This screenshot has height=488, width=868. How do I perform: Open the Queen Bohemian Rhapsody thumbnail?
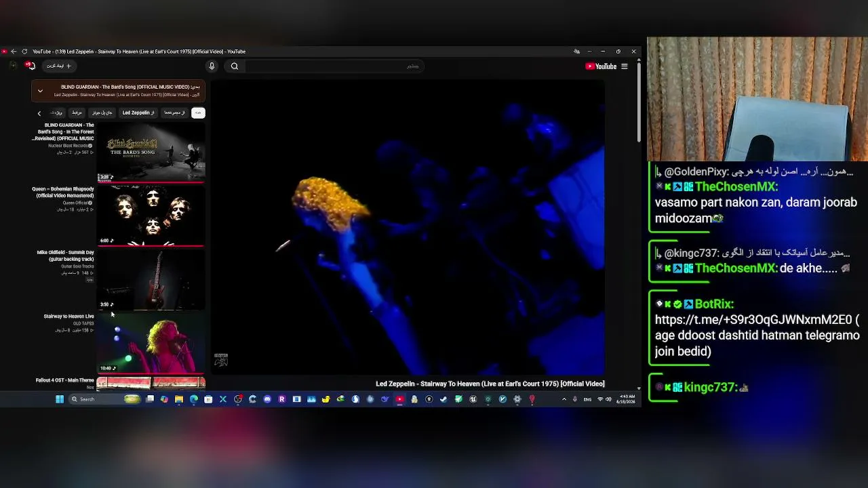(151, 216)
